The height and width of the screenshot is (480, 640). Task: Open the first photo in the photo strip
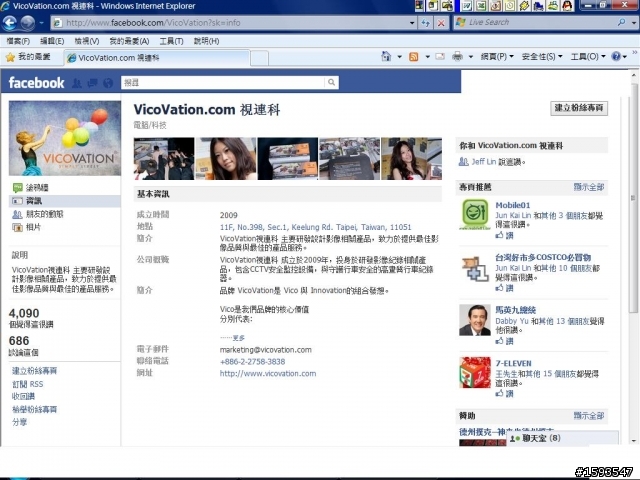[164, 158]
